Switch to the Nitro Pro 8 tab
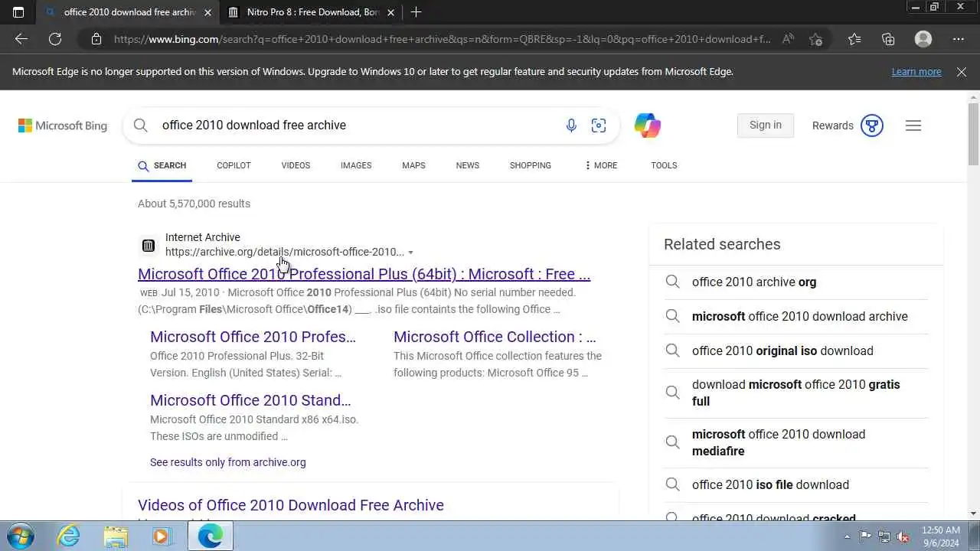The height and width of the screenshot is (551, 980). (x=312, y=12)
